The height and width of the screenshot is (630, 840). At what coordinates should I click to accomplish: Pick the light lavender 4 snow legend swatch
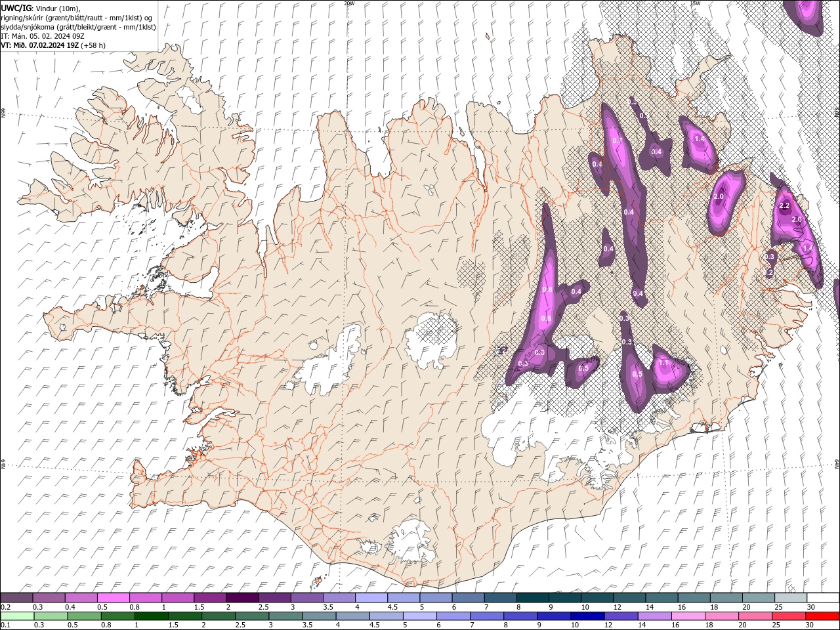[x=372, y=598]
